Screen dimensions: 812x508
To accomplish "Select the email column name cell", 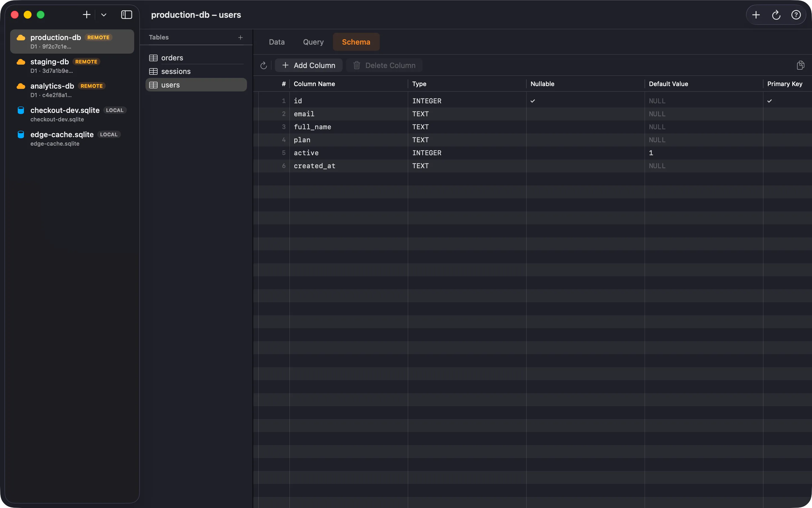I will coord(348,114).
